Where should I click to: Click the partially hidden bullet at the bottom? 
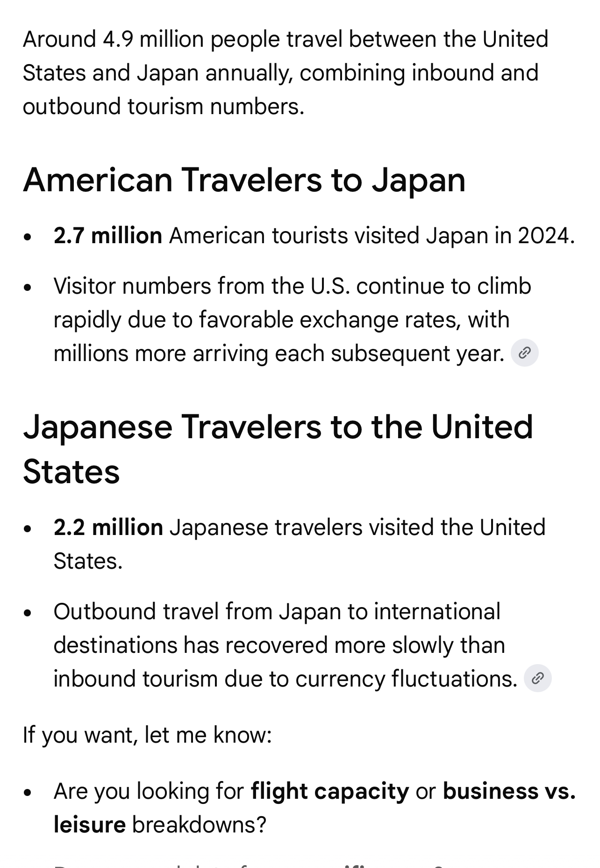coord(248,863)
